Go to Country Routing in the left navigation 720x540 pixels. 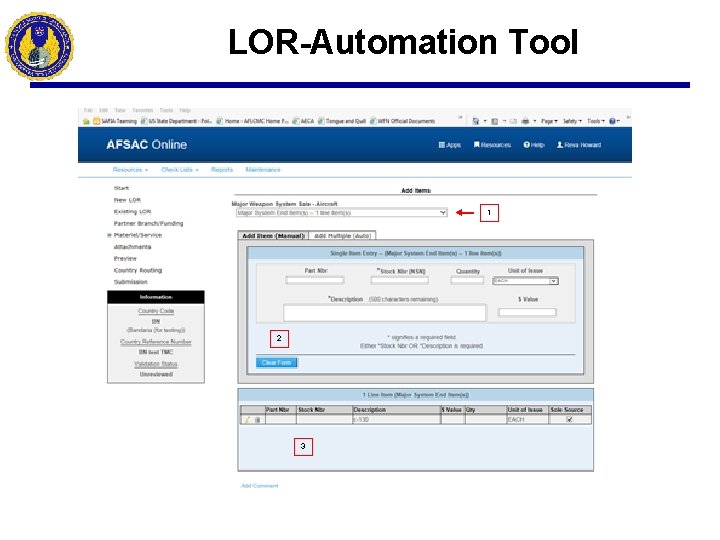[x=138, y=270]
